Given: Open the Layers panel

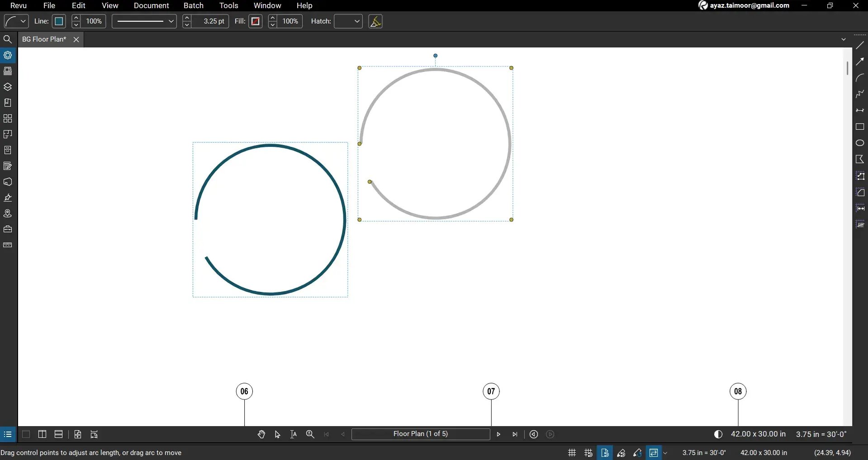Looking at the screenshot, I should pos(8,87).
